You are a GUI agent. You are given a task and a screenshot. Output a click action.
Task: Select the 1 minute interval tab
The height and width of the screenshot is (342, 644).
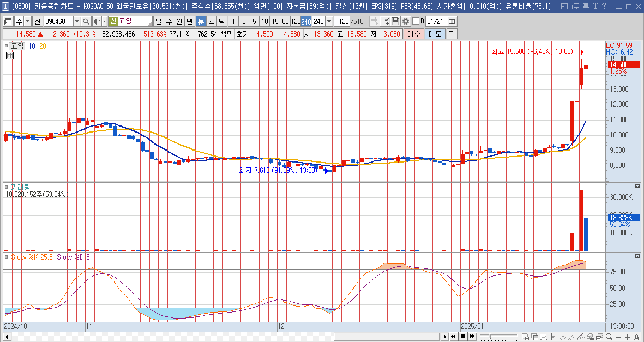point(234,21)
